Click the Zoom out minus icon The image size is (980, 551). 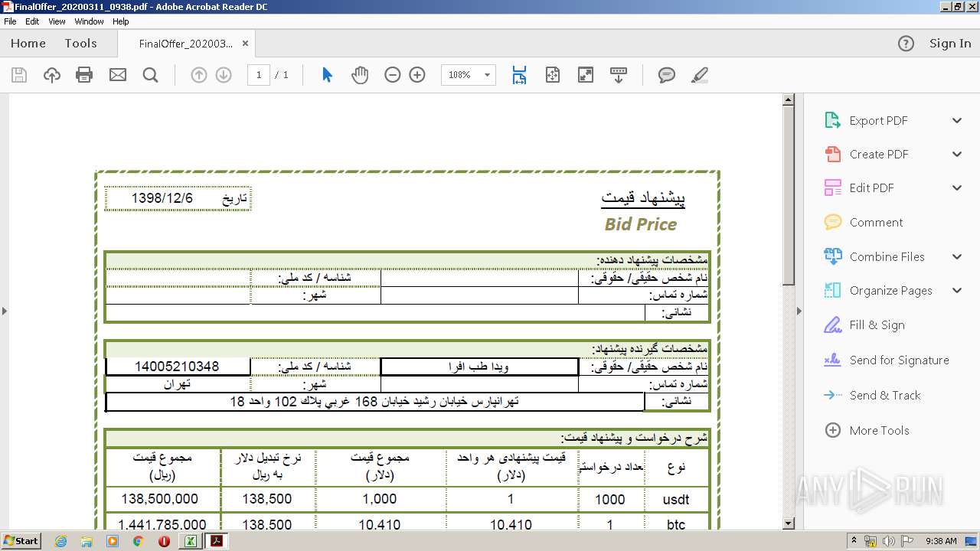(x=393, y=75)
